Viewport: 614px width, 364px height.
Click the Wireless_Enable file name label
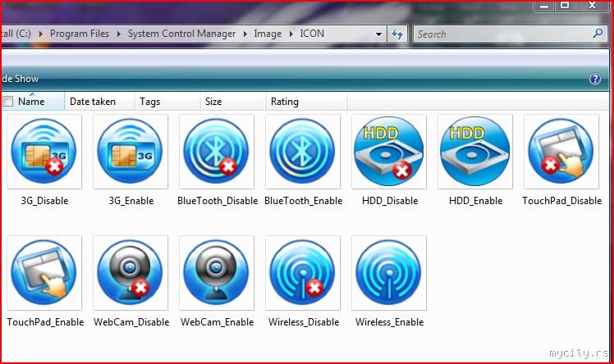[x=390, y=321]
